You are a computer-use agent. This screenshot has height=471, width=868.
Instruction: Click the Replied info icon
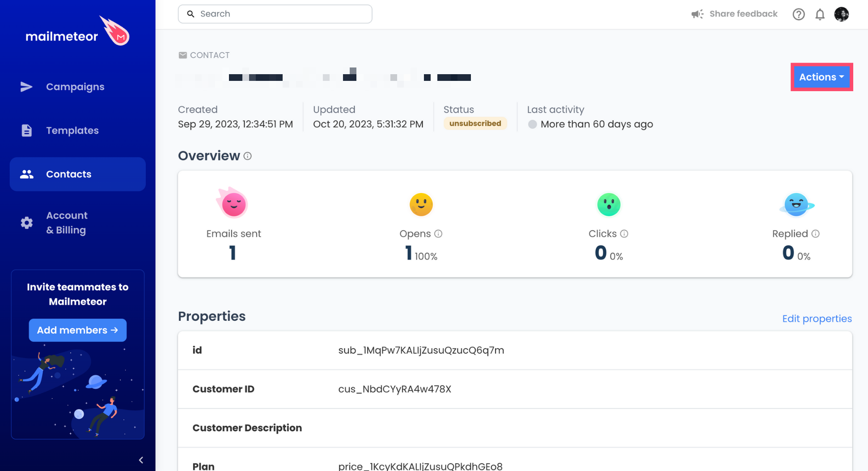click(x=816, y=234)
